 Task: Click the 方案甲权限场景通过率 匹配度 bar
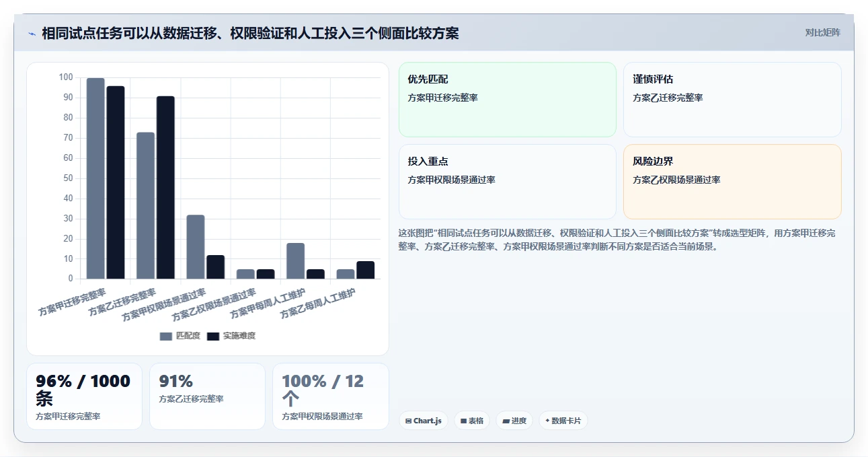[x=196, y=247]
